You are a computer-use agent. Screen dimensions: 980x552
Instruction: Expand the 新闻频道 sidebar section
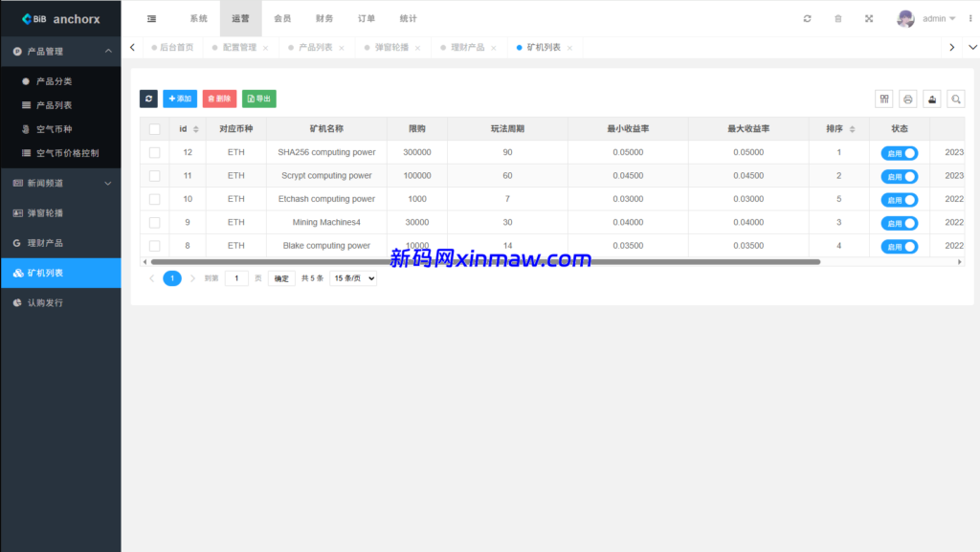point(43,184)
